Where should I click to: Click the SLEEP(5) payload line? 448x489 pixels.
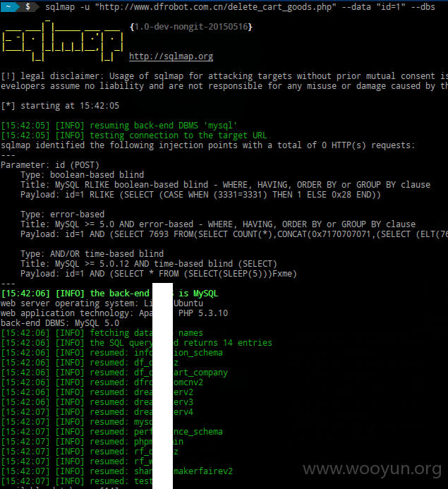point(159,274)
